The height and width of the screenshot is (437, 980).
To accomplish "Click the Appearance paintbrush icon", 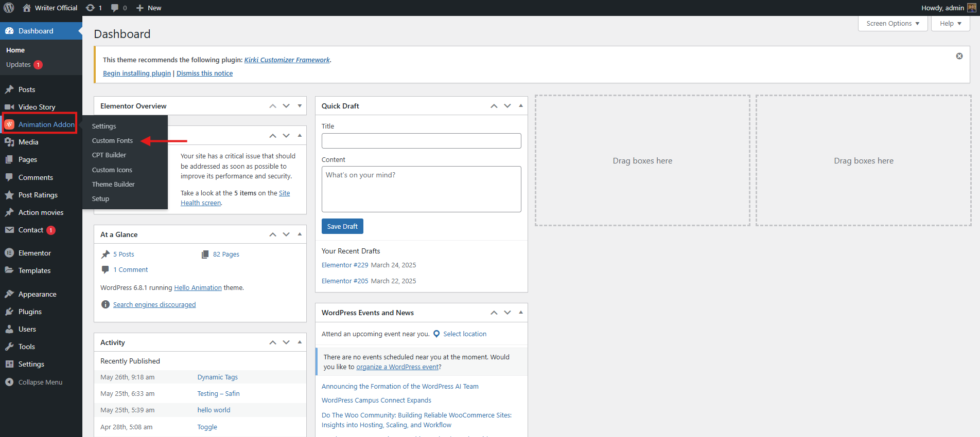I will coord(9,294).
